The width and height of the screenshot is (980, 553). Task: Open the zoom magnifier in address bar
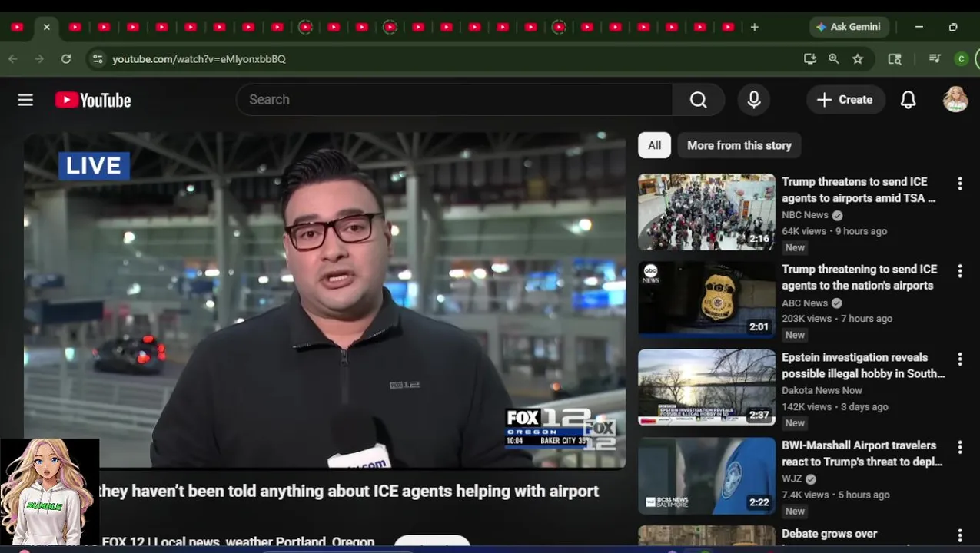833,58
